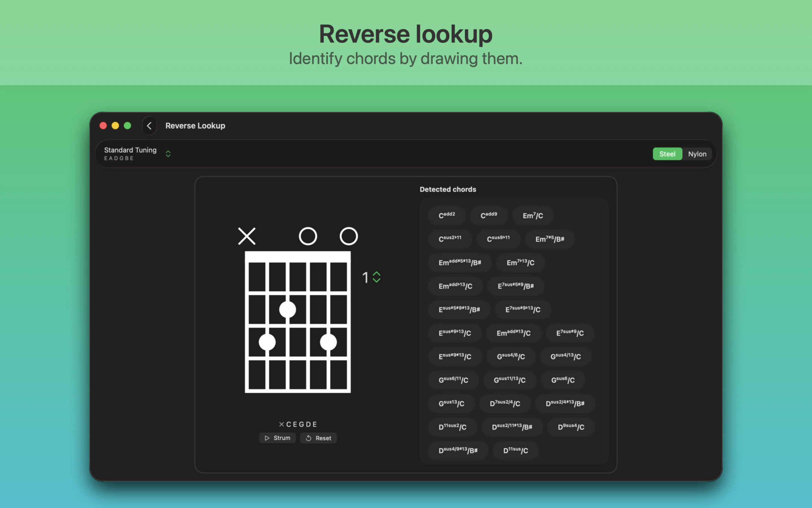Pick the Csus2♭11 chord
This screenshot has width=812, height=508.
point(450,239)
